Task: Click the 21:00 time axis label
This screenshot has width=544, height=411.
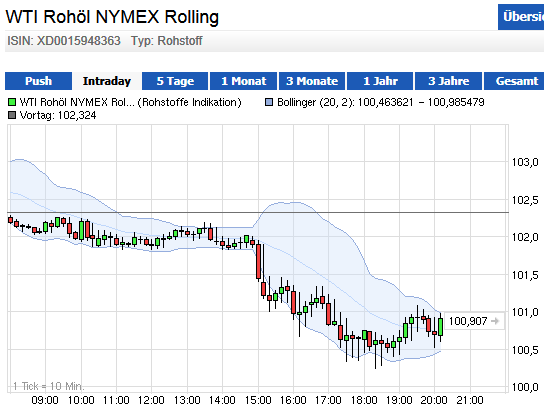Action: pos(470,400)
